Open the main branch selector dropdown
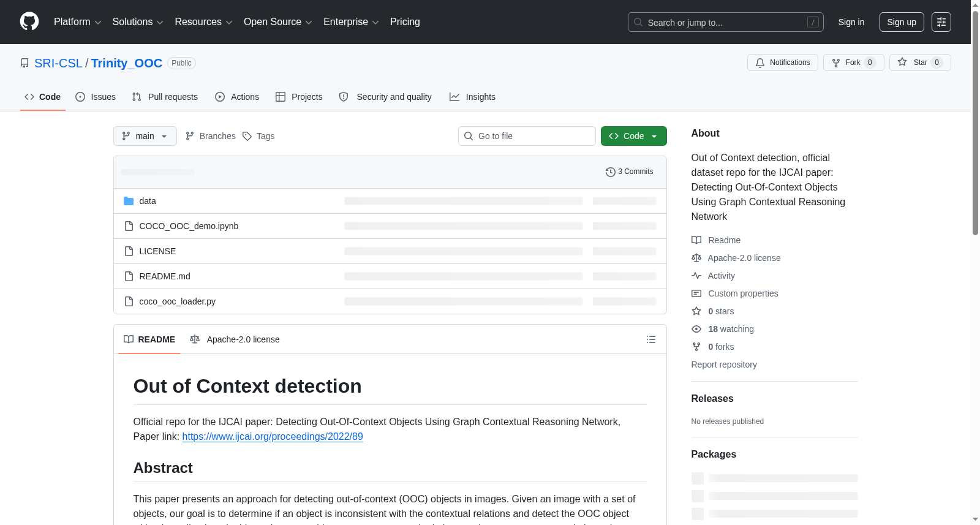980x525 pixels. tap(145, 136)
